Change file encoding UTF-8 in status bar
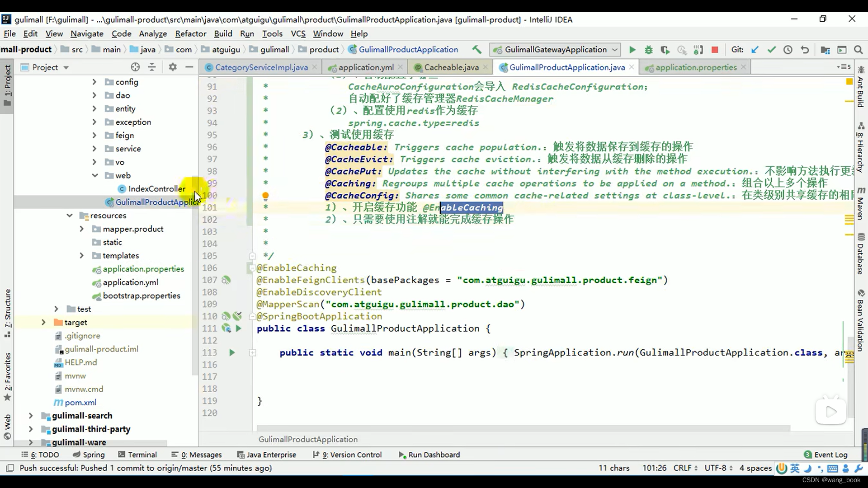This screenshot has width=868, height=488. [718, 468]
